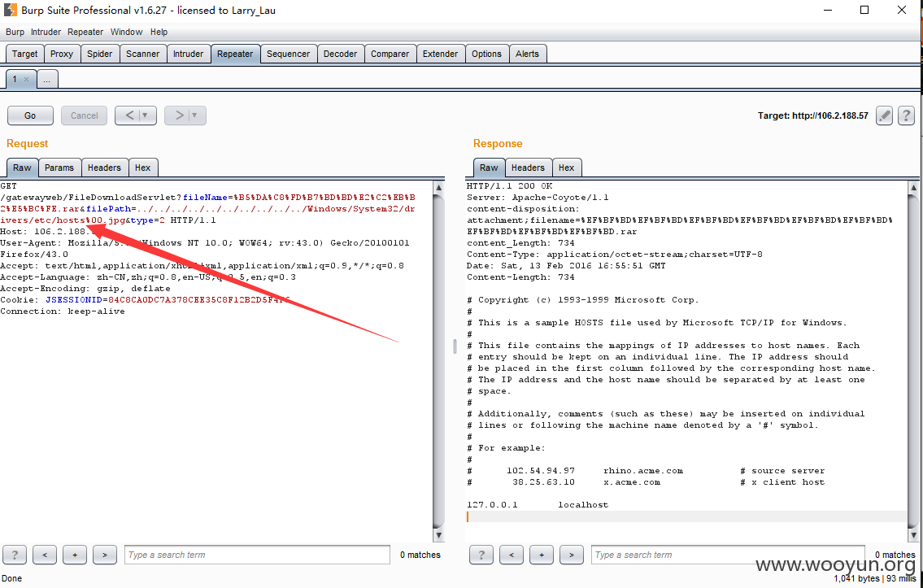The width and height of the screenshot is (923, 588).
Task: Click the "127.0.0.1 localhost" response line
Action: 538,504
